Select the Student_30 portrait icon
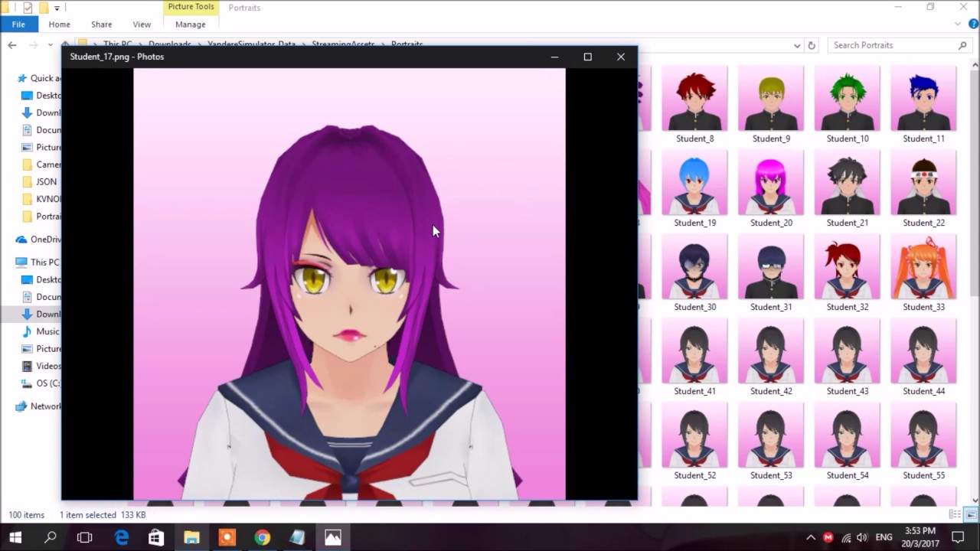This screenshot has height=551, width=980. click(694, 267)
